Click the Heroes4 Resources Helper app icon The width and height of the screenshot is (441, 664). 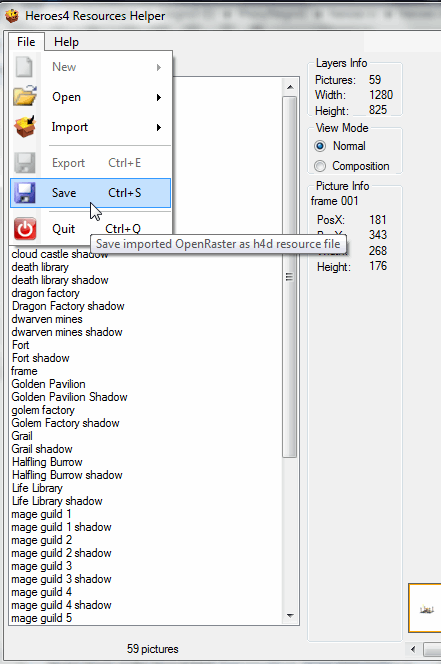click(x=12, y=16)
